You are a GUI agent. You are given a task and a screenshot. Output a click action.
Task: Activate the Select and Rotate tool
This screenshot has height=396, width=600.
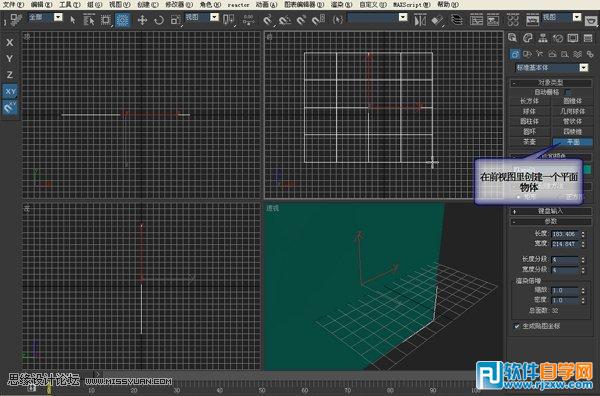(x=159, y=20)
